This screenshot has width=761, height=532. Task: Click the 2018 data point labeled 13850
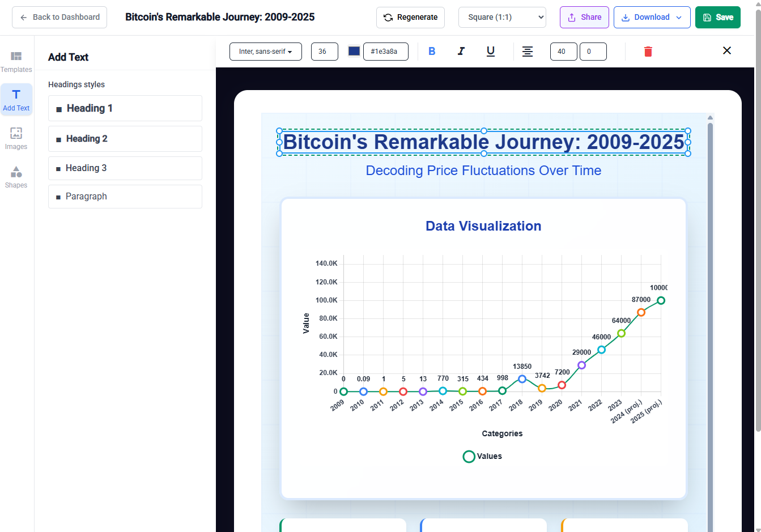[522, 379]
